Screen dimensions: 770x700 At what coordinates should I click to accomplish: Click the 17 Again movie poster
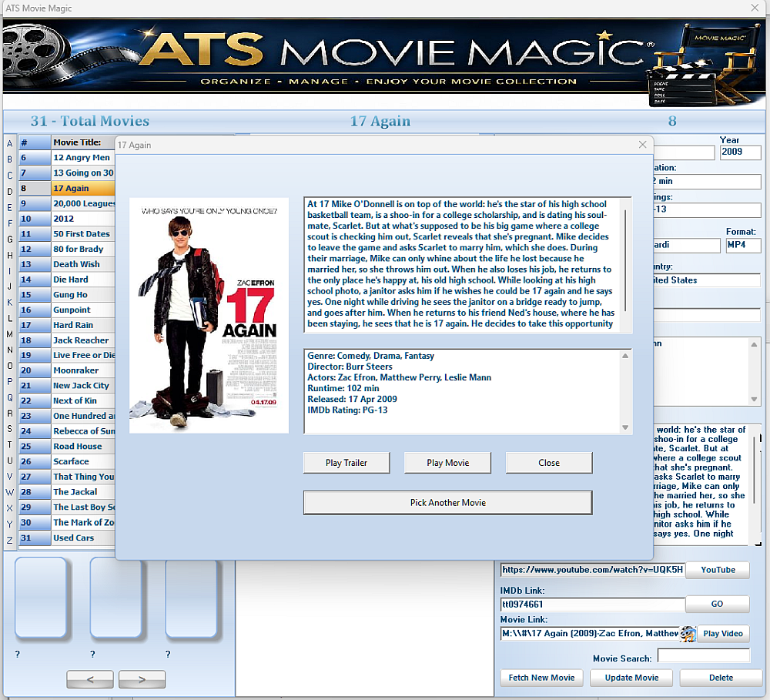209,316
